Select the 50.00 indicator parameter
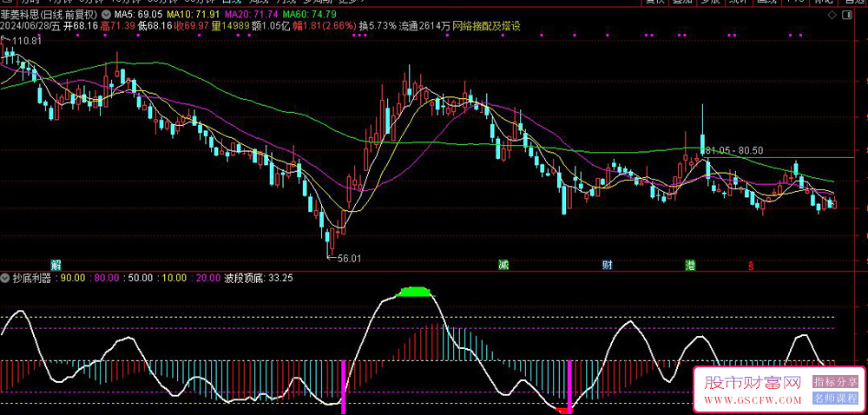The height and width of the screenshot is (415, 868). tap(141, 278)
